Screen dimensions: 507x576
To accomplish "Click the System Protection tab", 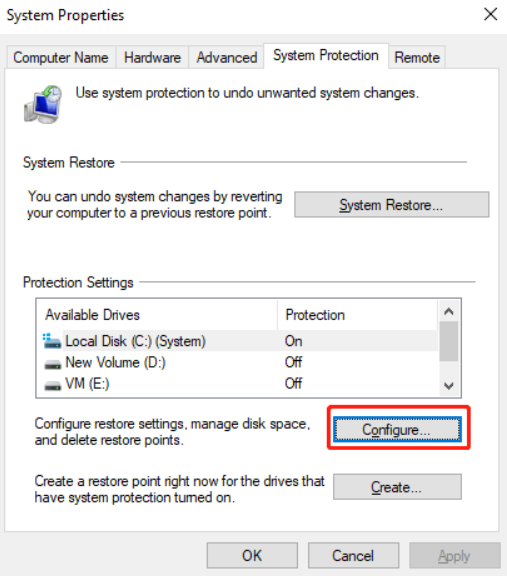I will point(326,55).
